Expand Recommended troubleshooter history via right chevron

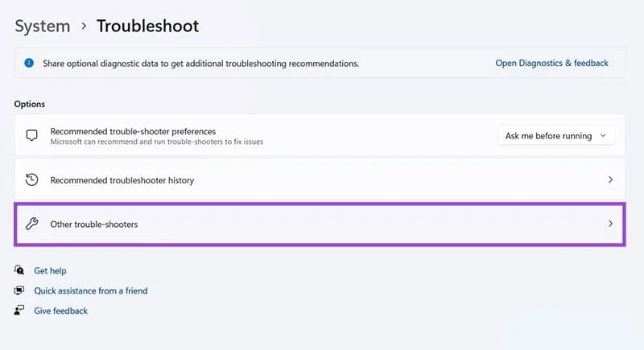click(610, 180)
